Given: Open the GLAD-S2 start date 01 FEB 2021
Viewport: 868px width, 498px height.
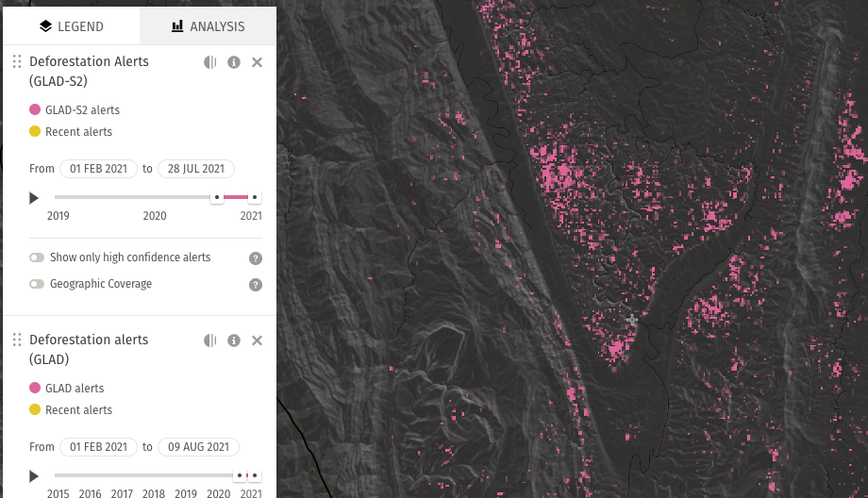Looking at the screenshot, I should coord(98,169).
